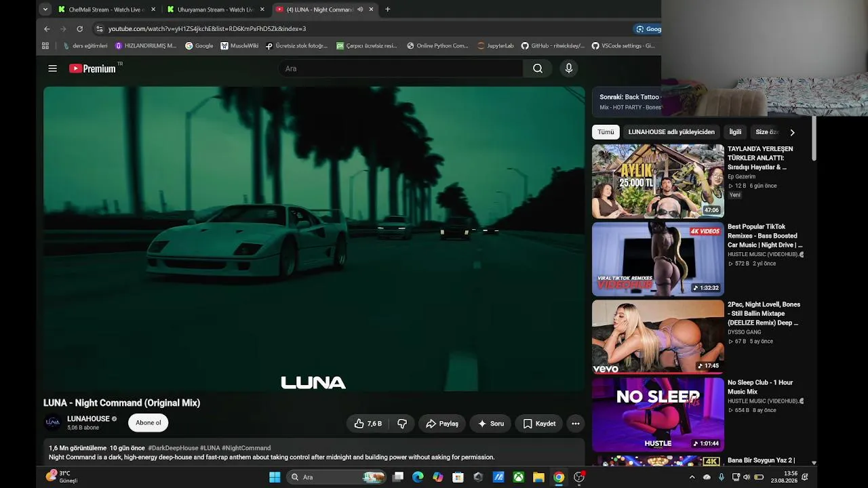This screenshot has width=868, height=488.
Task: Open Microsoft Edge from the taskbar
Action: (418, 477)
